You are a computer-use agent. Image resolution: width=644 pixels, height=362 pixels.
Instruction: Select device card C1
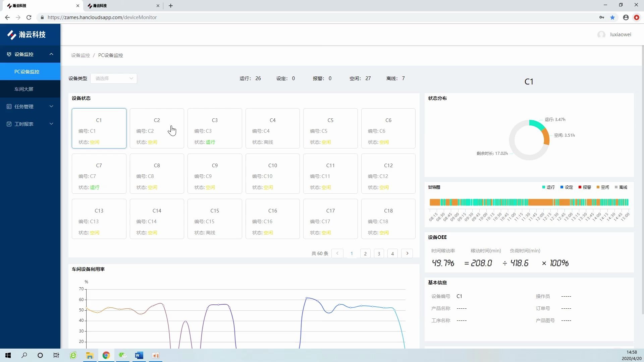(99, 128)
